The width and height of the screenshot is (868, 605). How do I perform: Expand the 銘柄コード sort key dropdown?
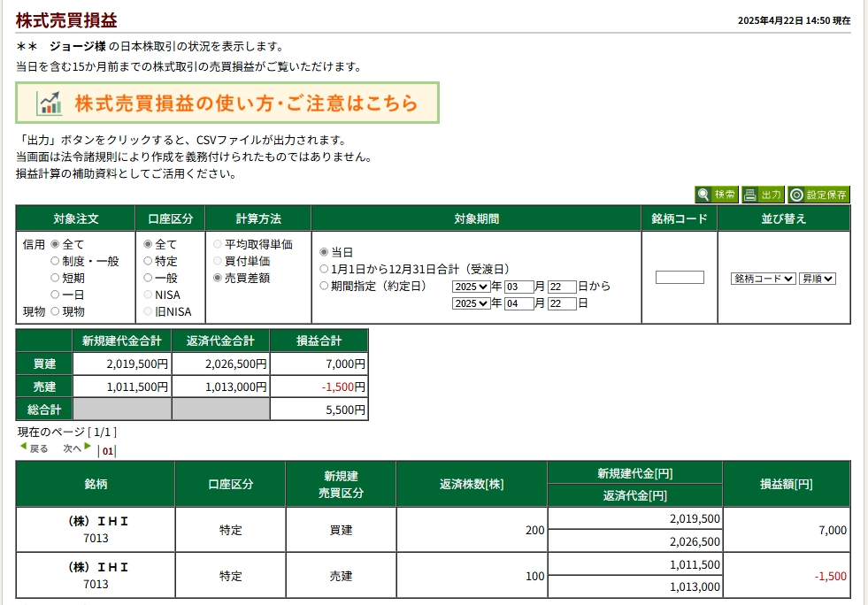[764, 278]
